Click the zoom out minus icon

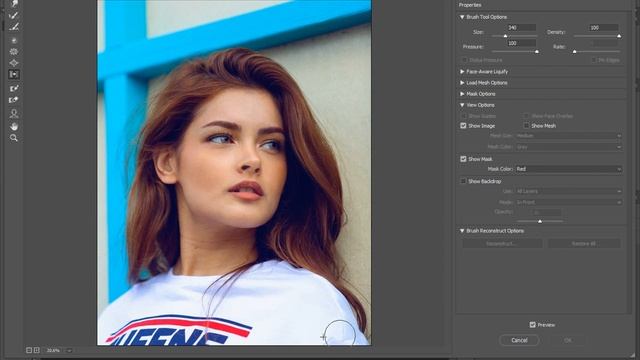point(29,350)
